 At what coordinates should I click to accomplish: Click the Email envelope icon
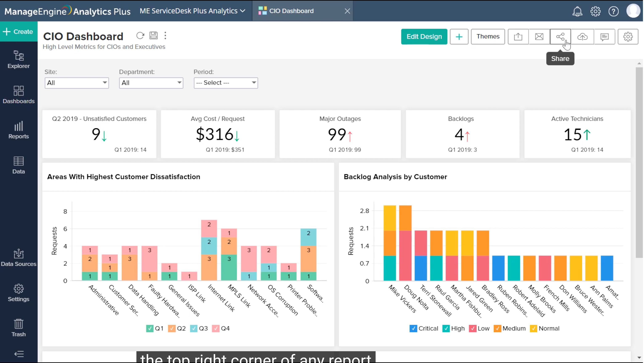pos(539,37)
